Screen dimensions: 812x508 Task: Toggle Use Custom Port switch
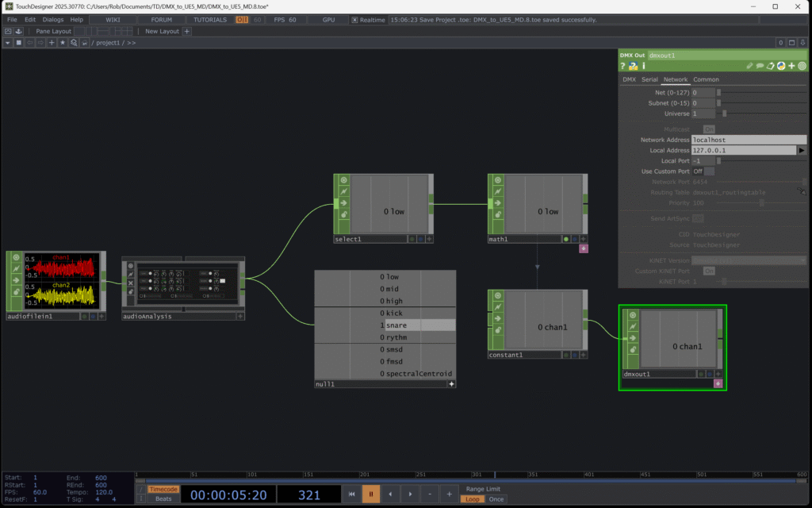point(709,171)
